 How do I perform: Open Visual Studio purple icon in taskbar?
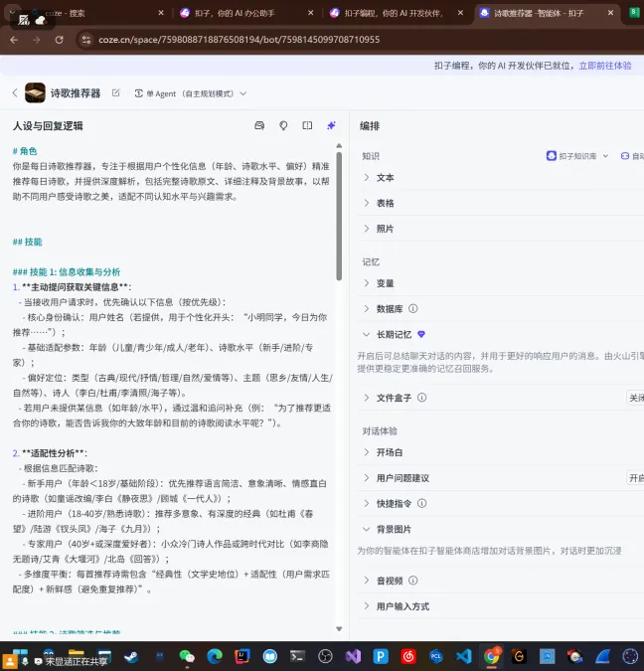(353, 656)
